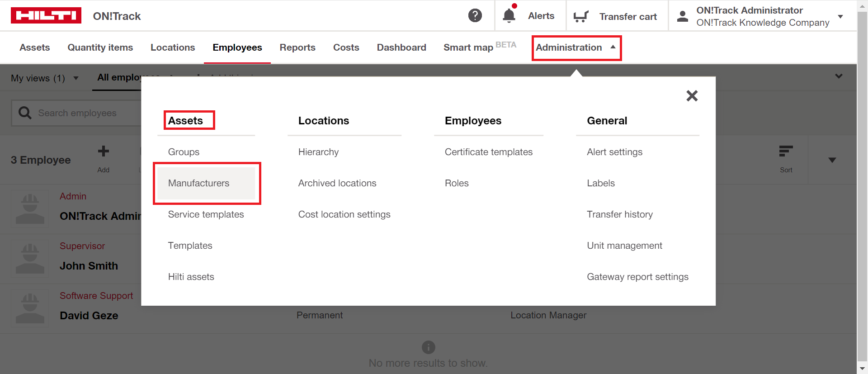The image size is (868, 374).
Task: Click David Geze's avatar picture
Action: (x=30, y=308)
